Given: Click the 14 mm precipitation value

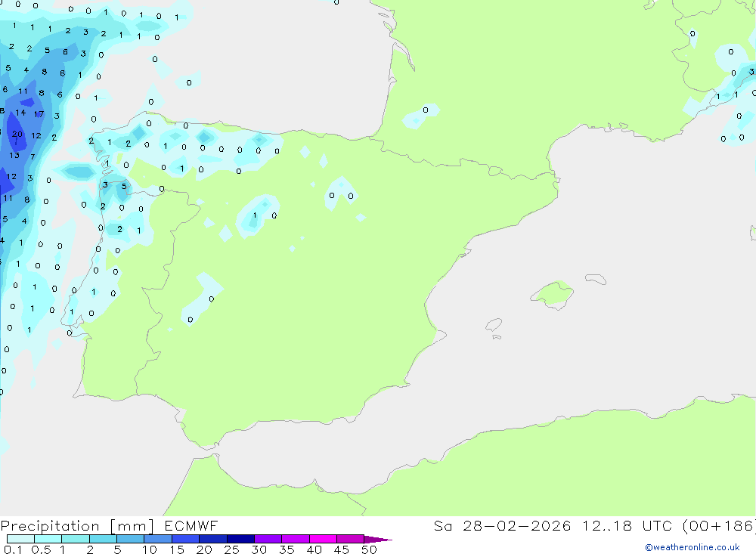Looking at the screenshot, I should 20,113.
